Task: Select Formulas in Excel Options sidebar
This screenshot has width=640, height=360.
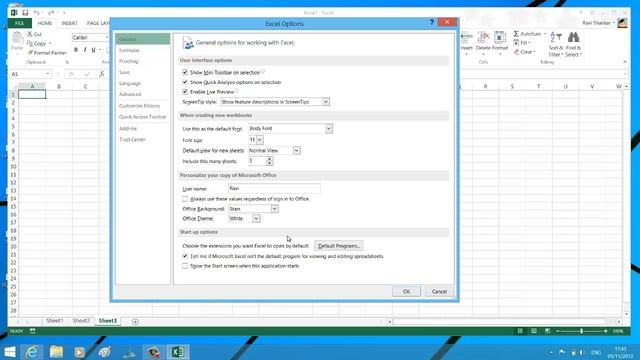Action: [129, 50]
